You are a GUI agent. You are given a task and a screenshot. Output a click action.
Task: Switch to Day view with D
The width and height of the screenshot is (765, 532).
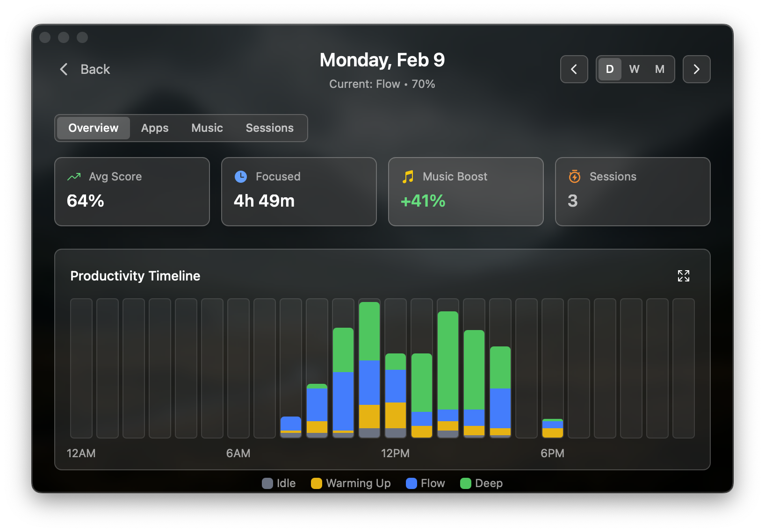(609, 69)
